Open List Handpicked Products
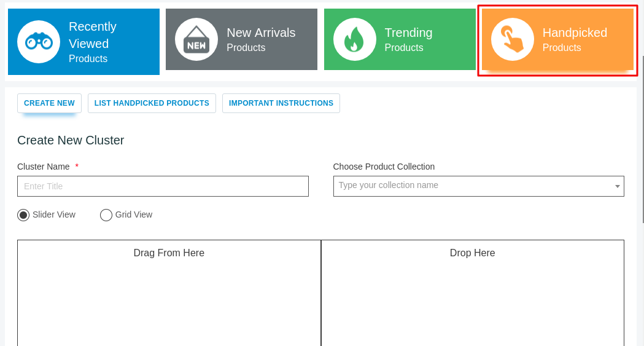The image size is (644, 346). [x=152, y=103]
